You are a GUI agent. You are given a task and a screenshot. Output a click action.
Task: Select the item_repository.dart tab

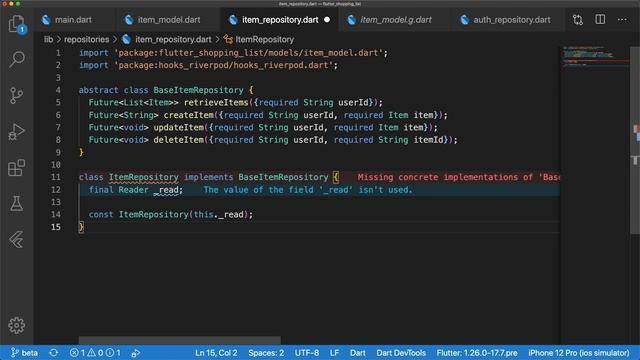(280, 20)
